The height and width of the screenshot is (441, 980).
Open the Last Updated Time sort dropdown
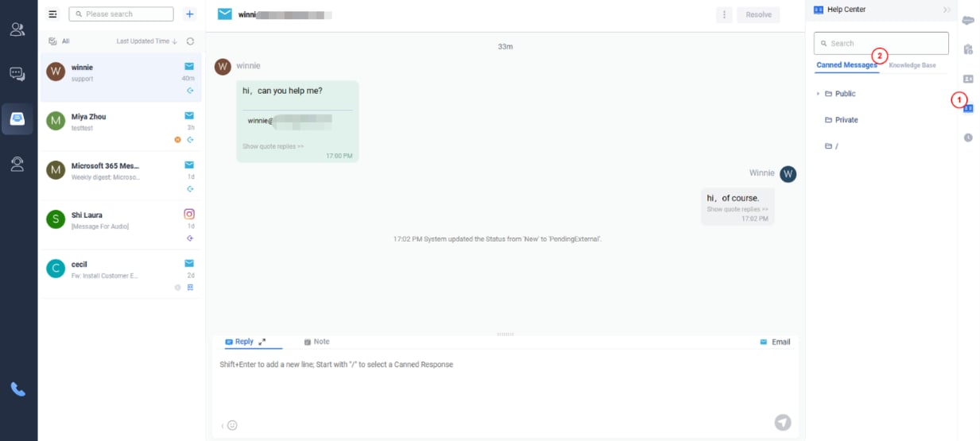point(146,41)
